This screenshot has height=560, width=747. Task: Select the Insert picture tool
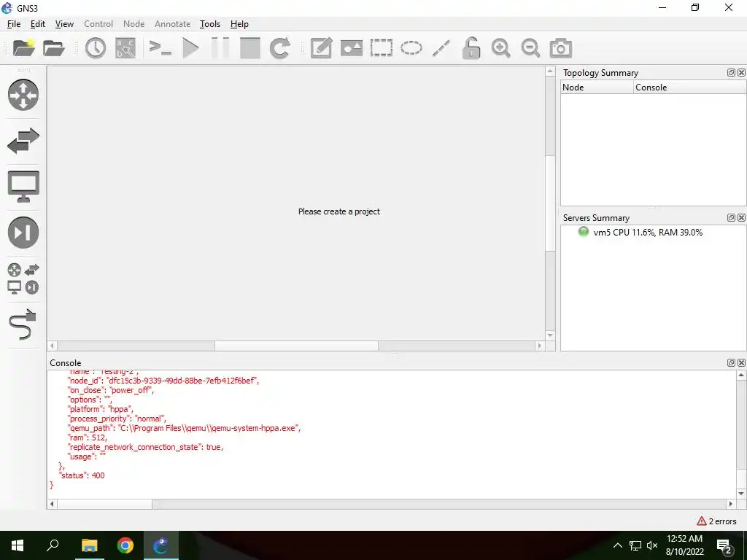[352, 48]
